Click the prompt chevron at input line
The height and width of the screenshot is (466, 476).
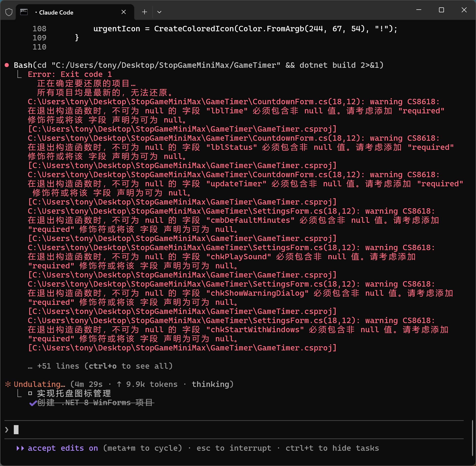[7, 430]
